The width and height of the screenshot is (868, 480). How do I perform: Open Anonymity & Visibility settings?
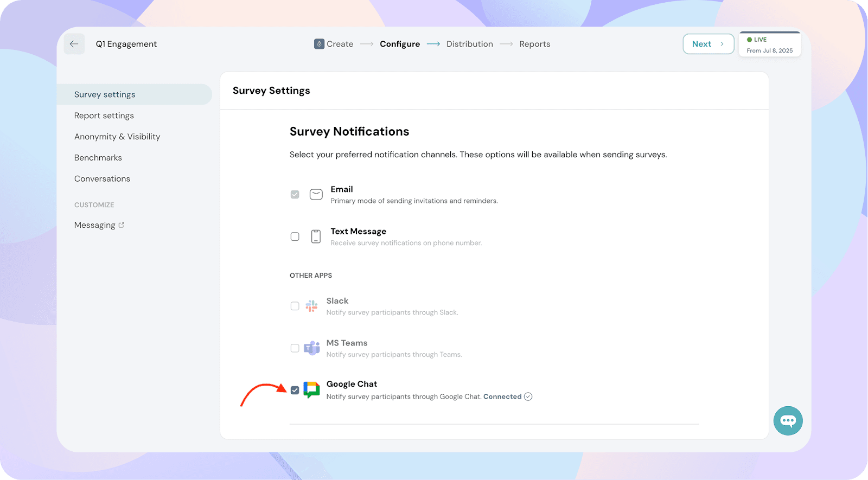[x=117, y=137]
